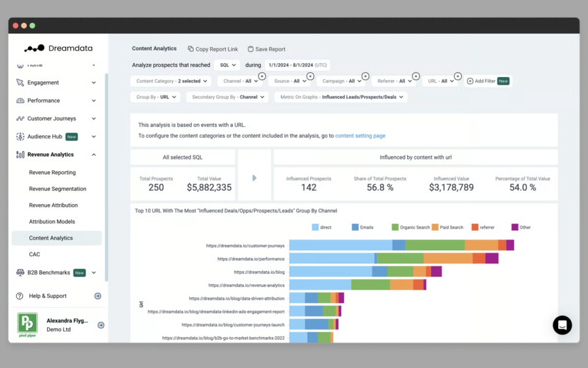This screenshot has width=588, height=368.
Task: Click the Revenue Analytics bars icon
Action: click(20, 154)
